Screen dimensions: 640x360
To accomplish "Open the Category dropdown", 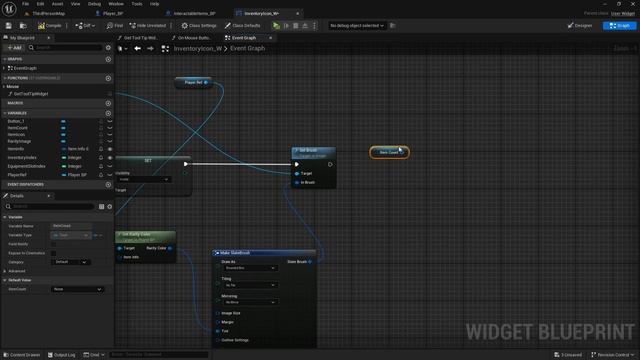I will tap(71, 262).
